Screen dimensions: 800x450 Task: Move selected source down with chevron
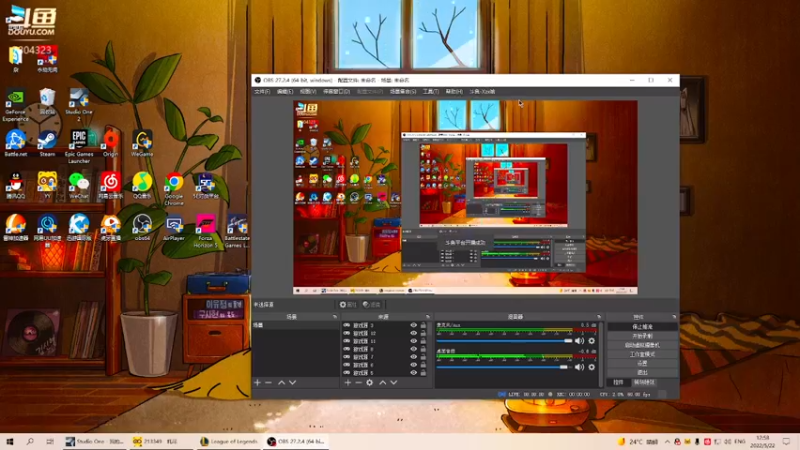coord(394,382)
